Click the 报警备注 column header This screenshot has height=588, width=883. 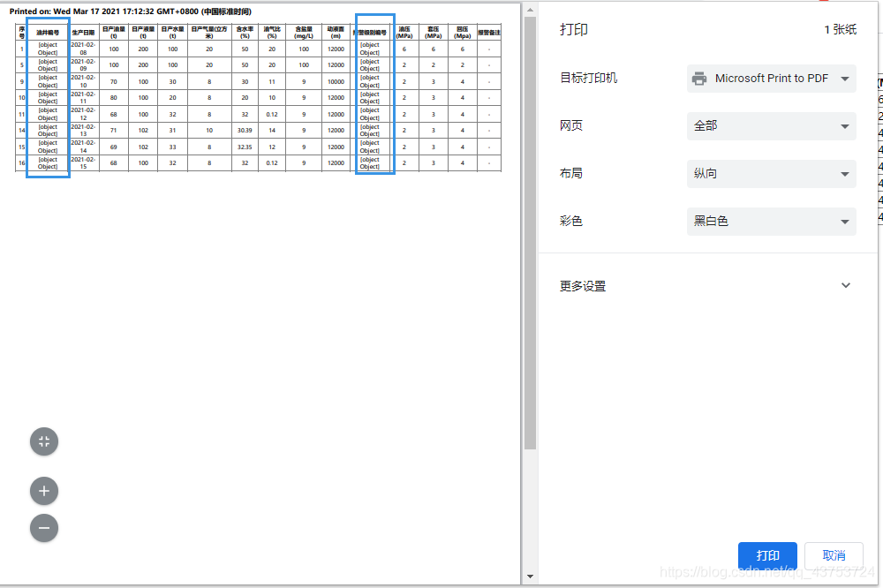click(489, 33)
